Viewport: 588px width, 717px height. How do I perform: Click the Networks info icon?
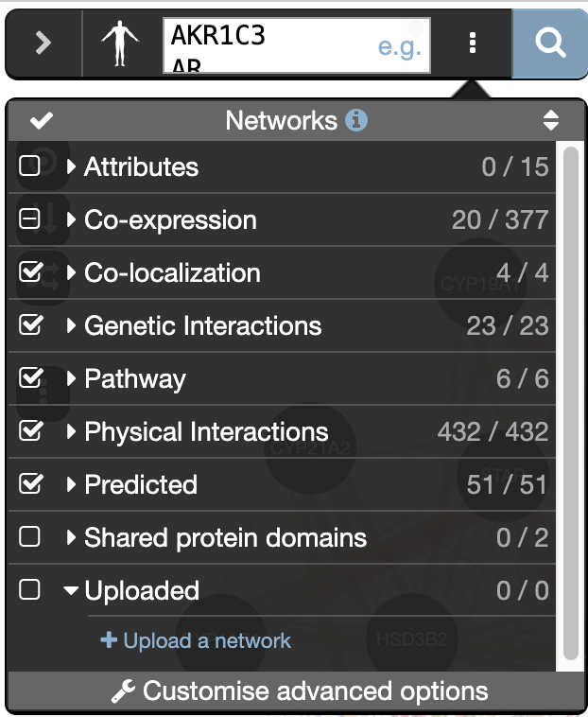pos(356,121)
